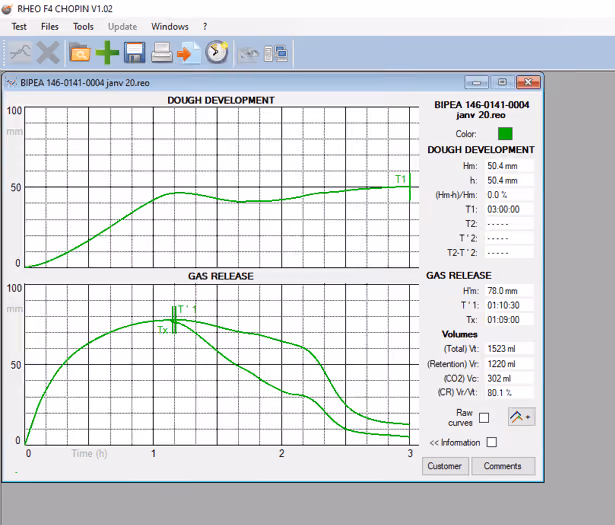Open the Update menu

click(x=122, y=27)
